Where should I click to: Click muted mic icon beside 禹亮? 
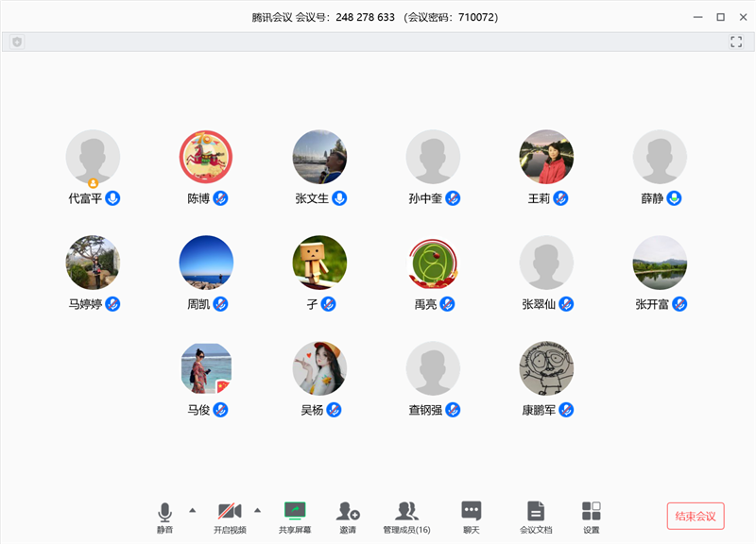[x=447, y=304]
